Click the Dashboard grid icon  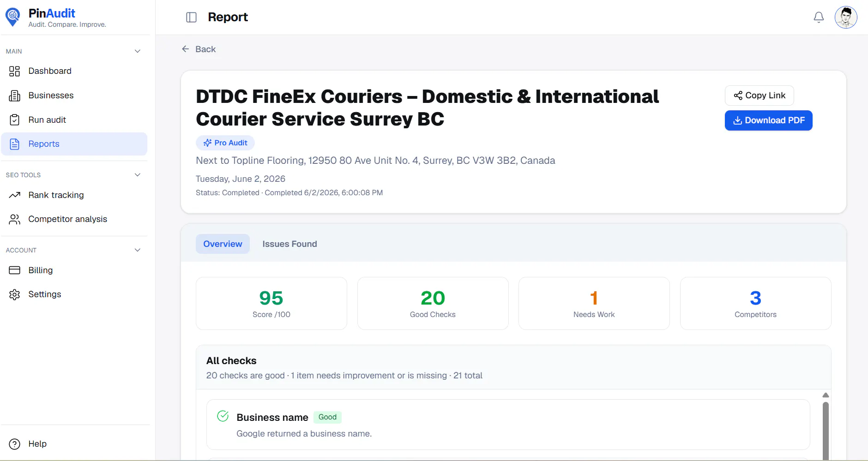(15, 71)
